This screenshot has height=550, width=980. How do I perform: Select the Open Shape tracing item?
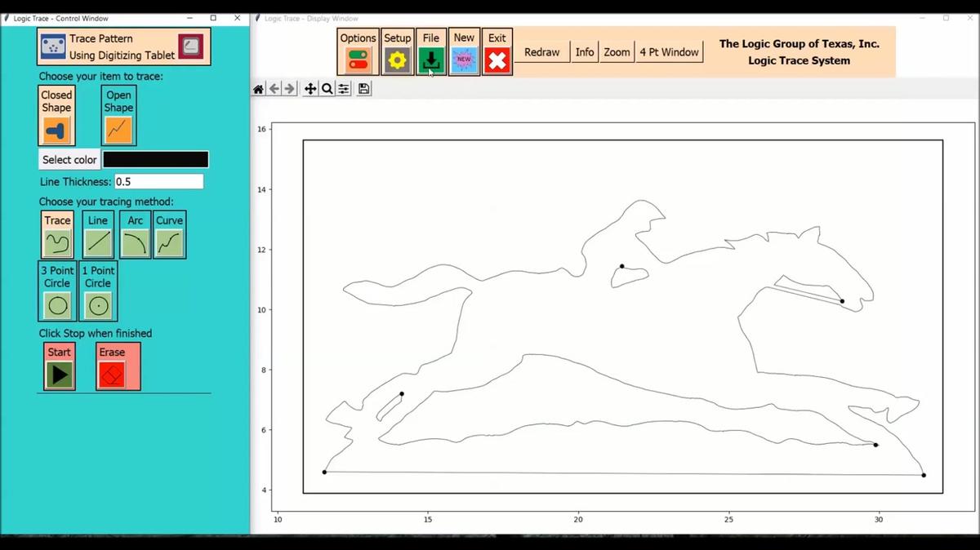[x=118, y=114]
